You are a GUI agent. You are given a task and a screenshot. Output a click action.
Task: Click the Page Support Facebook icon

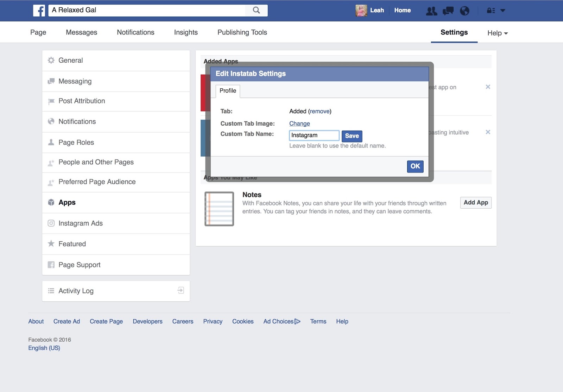coord(51,265)
